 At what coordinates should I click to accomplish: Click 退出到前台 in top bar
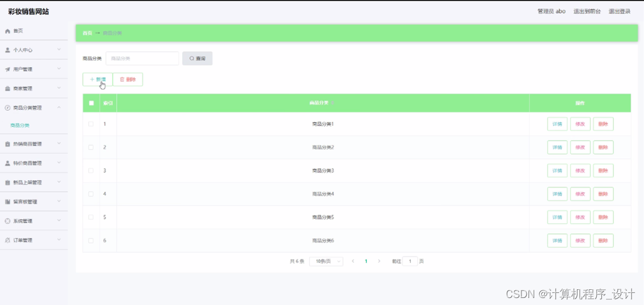point(587,12)
